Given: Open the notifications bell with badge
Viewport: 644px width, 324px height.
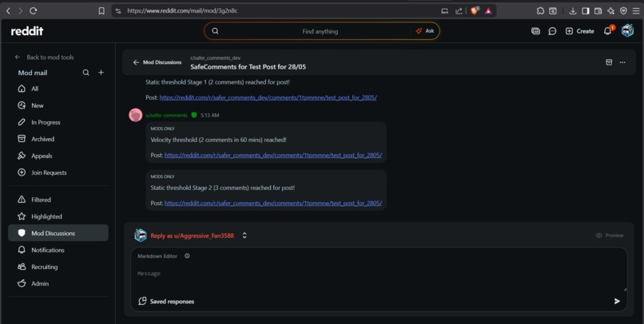Looking at the screenshot, I should [608, 31].
